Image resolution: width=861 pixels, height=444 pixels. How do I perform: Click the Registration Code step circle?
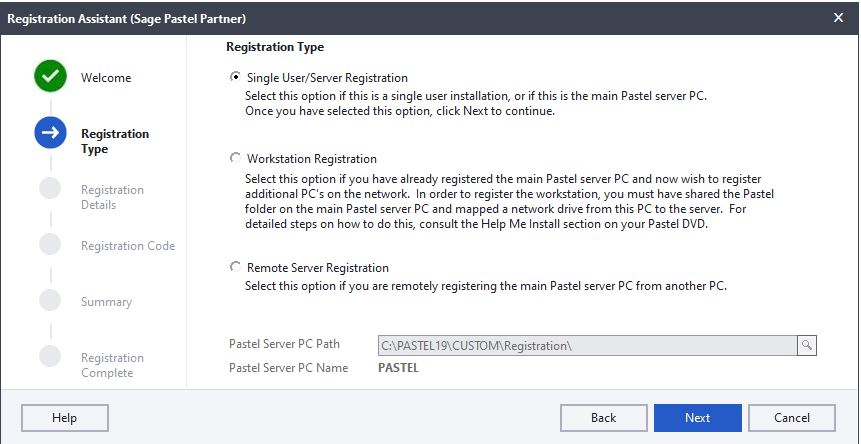[x=50, y=244]
